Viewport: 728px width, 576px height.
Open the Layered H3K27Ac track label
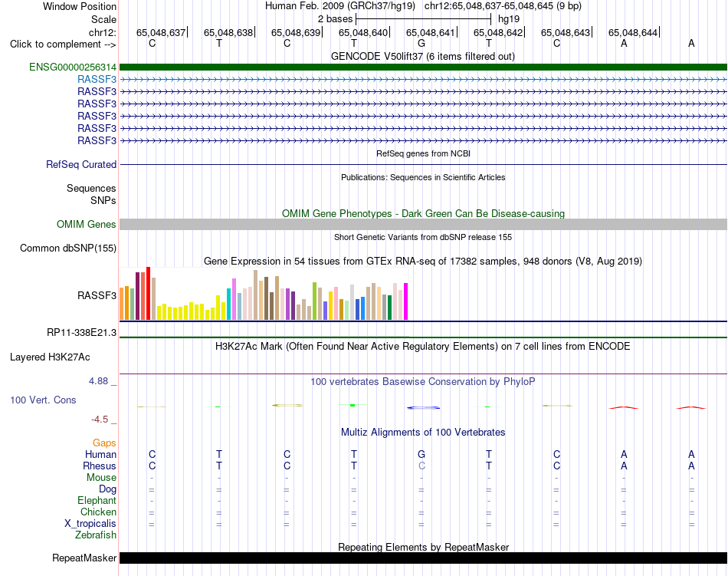point(50,357)
